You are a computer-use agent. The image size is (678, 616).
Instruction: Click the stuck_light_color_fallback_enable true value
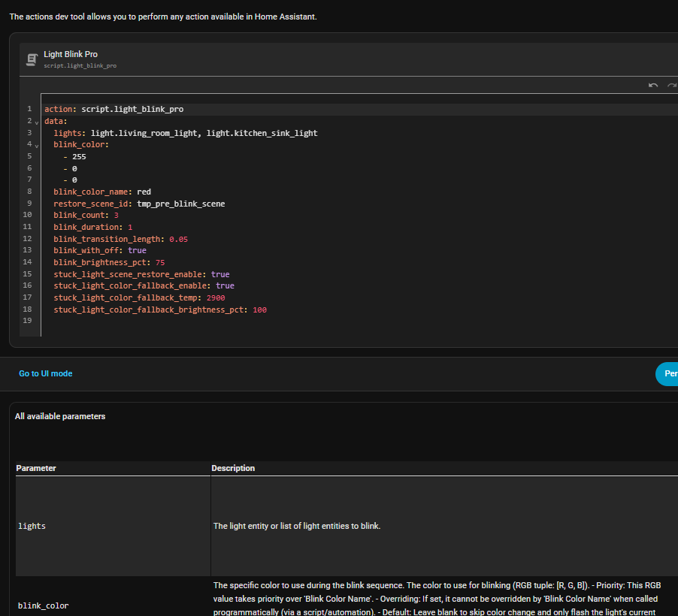[225, 285]
